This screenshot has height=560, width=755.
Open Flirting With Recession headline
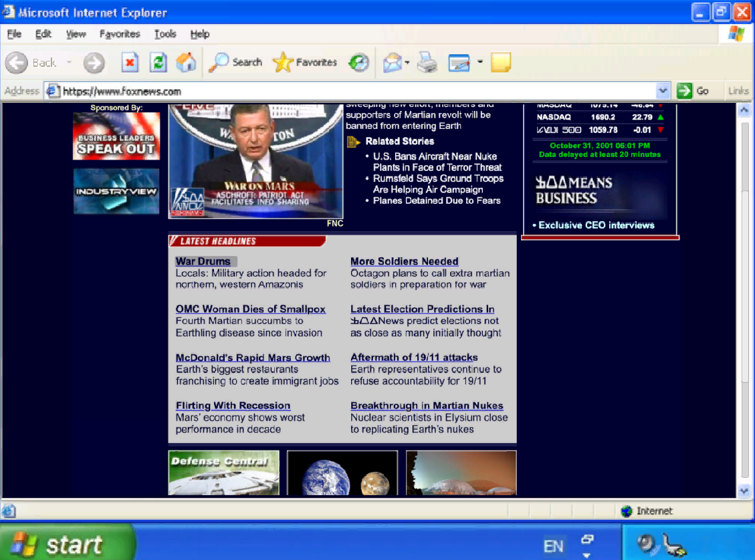(233, 406)
